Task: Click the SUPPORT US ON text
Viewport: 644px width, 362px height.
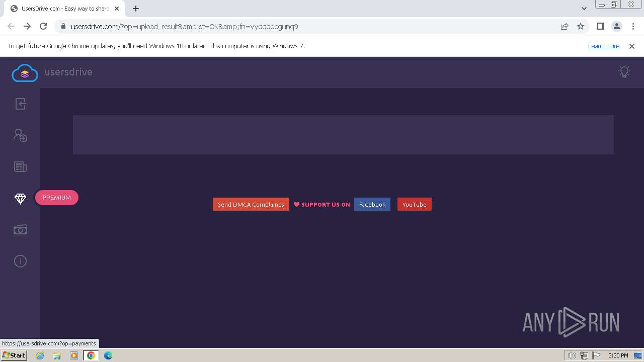Action: pos(326,205)
